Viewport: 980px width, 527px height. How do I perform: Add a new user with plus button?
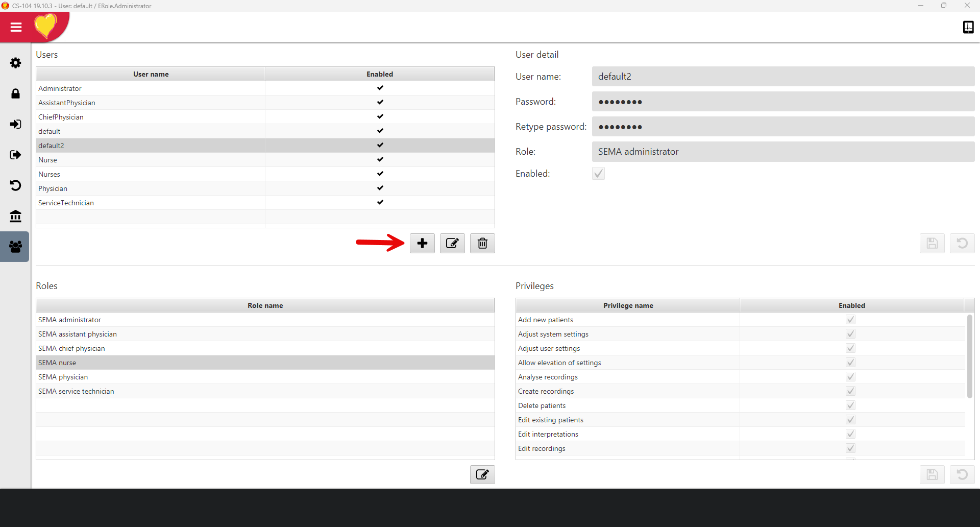pyautogui.click(x=422, y=244)
